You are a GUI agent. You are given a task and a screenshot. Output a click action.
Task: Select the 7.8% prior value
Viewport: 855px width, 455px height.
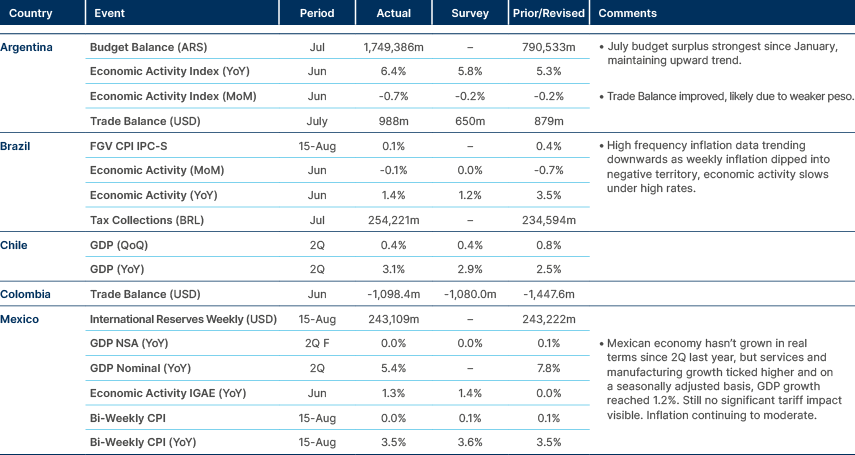(549, 368)
